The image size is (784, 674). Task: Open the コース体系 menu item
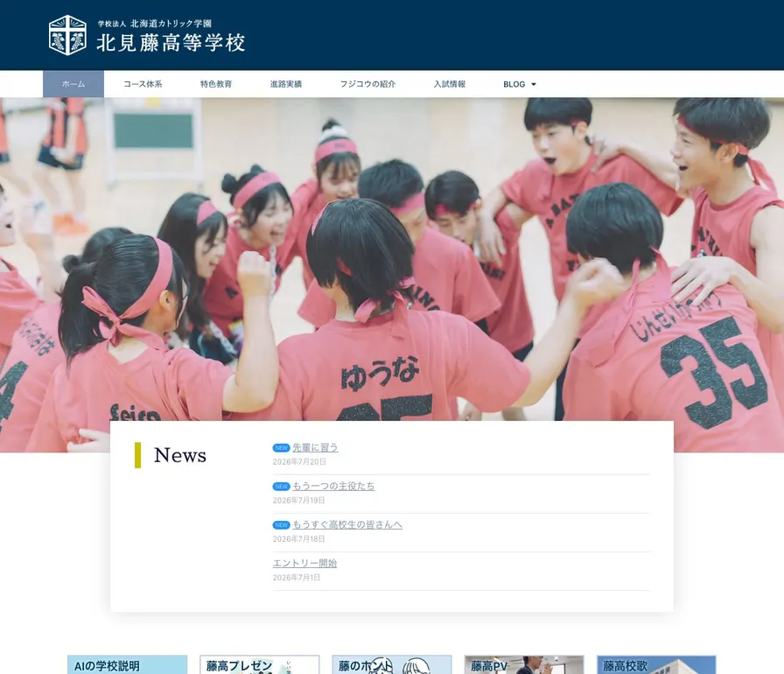coord(143,84)
